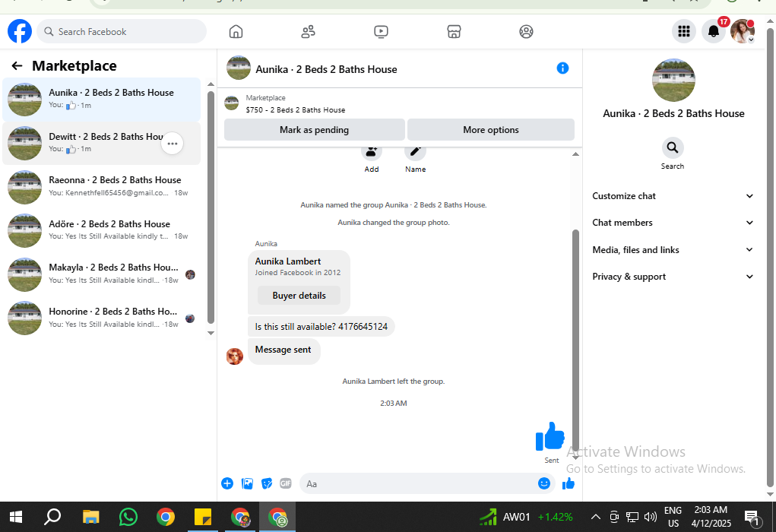776x532 pixels.
Task: Open Buyer details for Aunika Lambert
Action: click(x=299, y=296)
